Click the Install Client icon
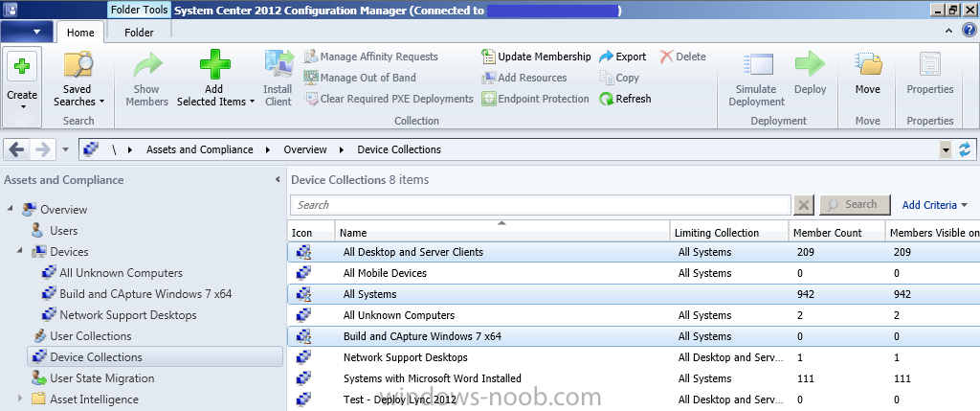This screenshot has width=980, height=411. point(278,64)
